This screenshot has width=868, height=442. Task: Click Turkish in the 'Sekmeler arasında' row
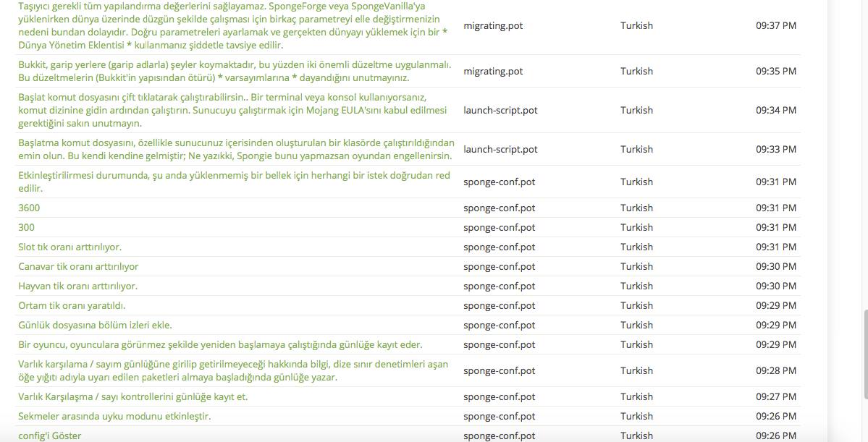(x=636, y=416)
